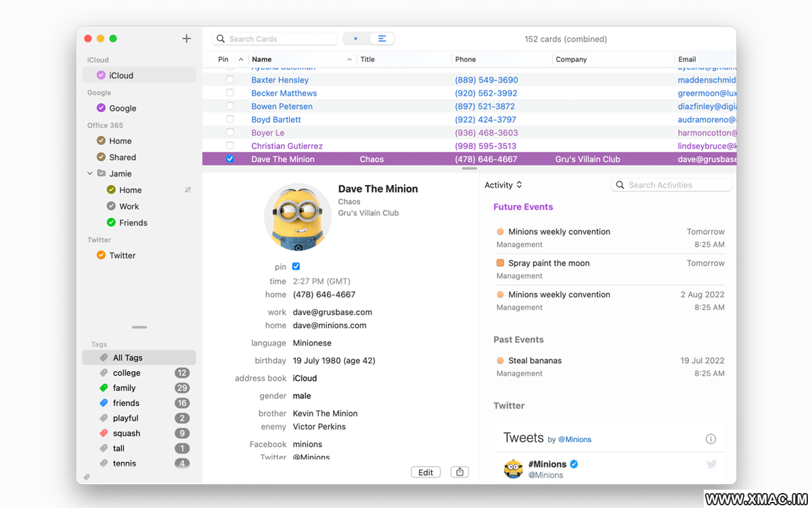Toggle pin checkbox for Boyd Bartlett

230,119
